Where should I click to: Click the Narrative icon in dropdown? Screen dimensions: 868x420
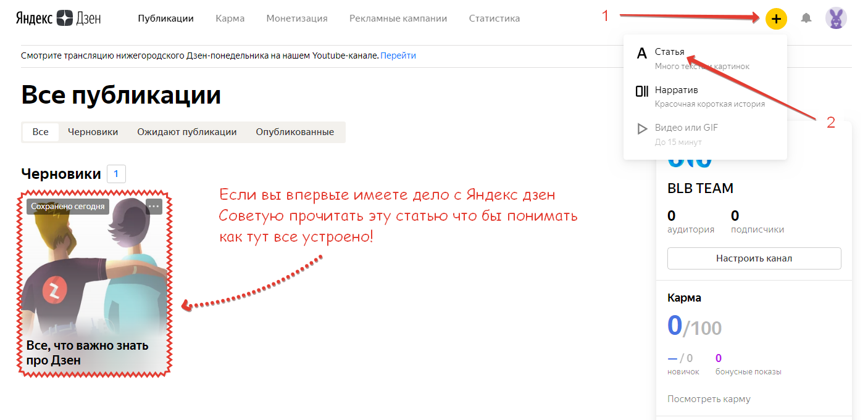642,91
